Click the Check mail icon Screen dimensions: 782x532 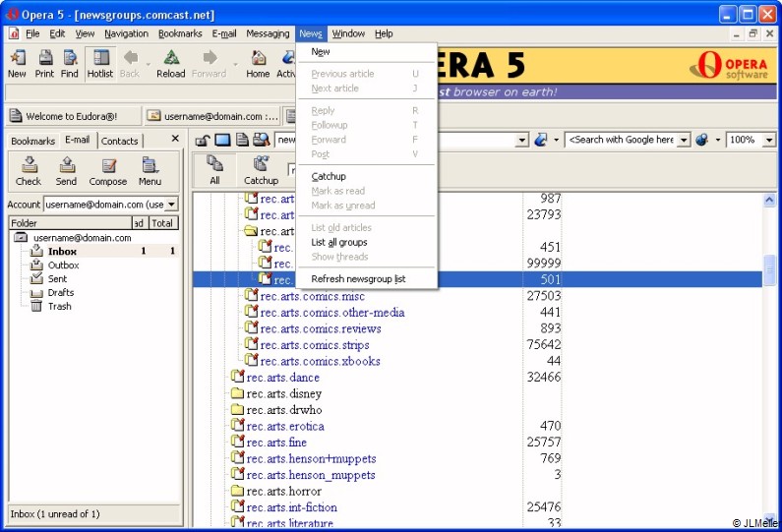(x=29, y=164)
